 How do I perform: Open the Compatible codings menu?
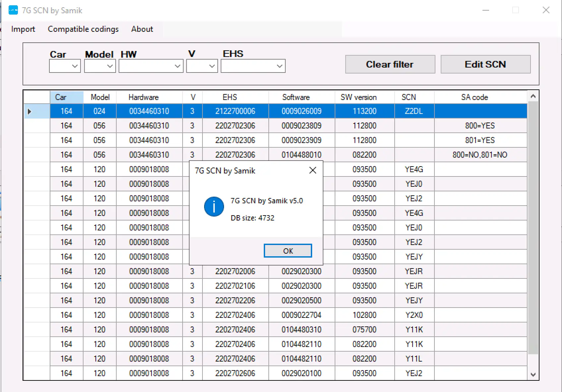click(x=83, y=29)
